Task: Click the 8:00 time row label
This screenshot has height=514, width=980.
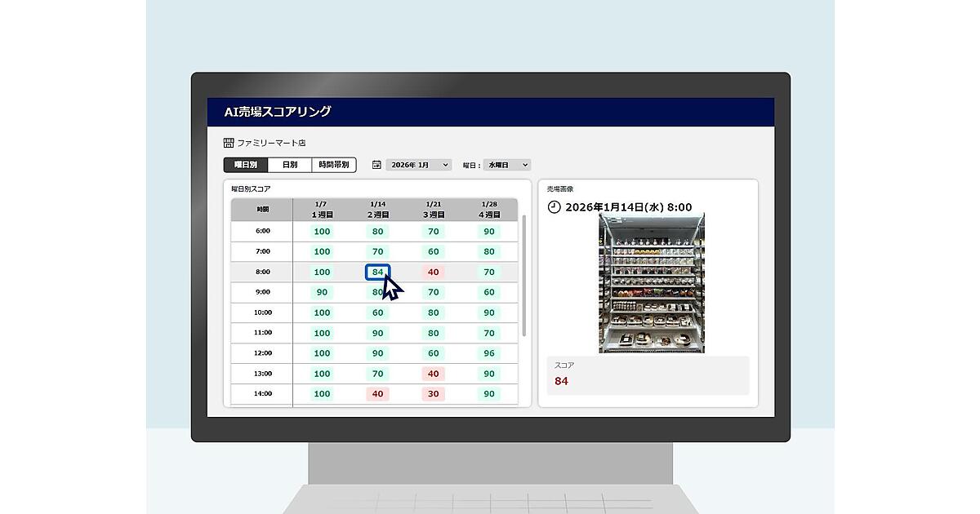Action: [x=262, y=272]
